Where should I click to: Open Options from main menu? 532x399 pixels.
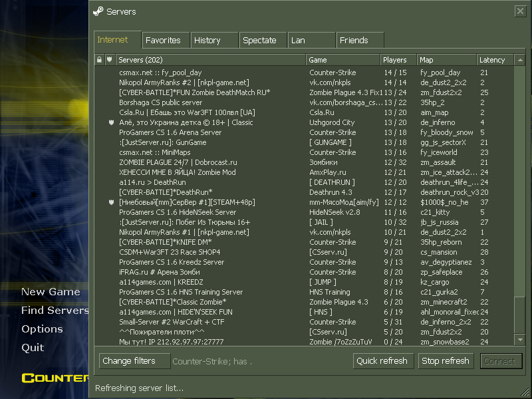click(42, 329)
